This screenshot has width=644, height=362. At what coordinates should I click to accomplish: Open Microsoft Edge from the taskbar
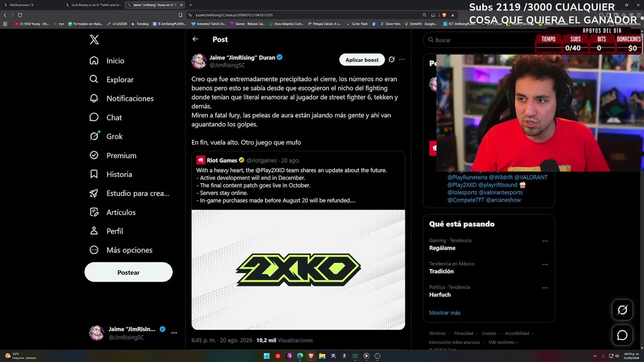coord(300,356)
